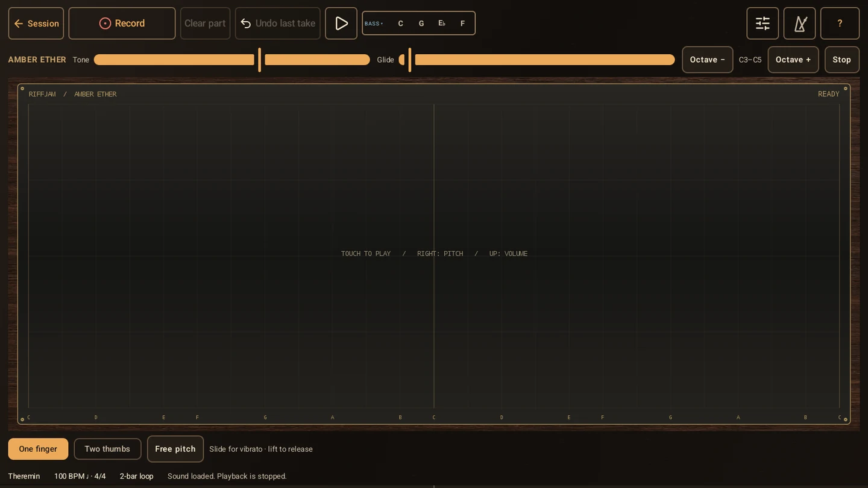Click Theremin in the status bar
This screenshot has height=488, width=868.
24,476
